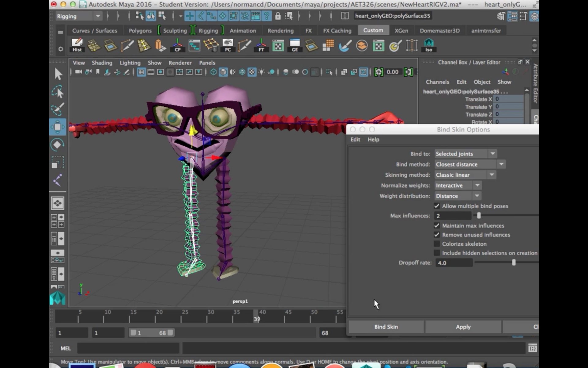Image resolution: width=588 pixels, height=368 pixels.
Task: Disable Remove unused influences option
Action: point(437,235)
